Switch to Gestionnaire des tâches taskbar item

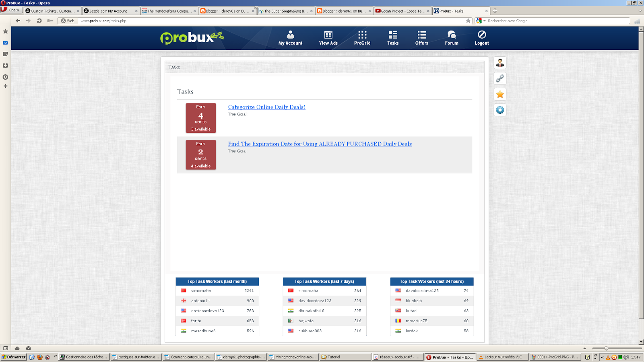point(84,357)
